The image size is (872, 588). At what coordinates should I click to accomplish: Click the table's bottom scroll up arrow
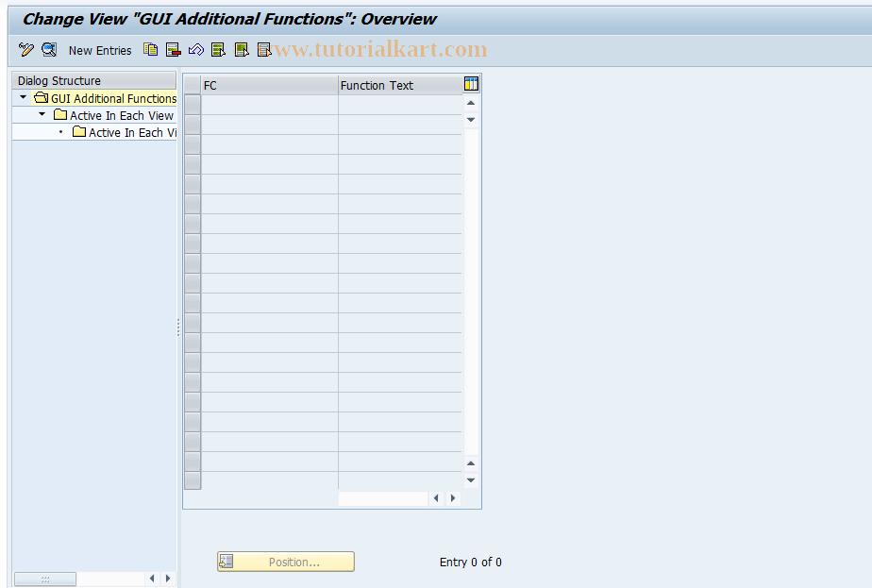click(471, 463)
